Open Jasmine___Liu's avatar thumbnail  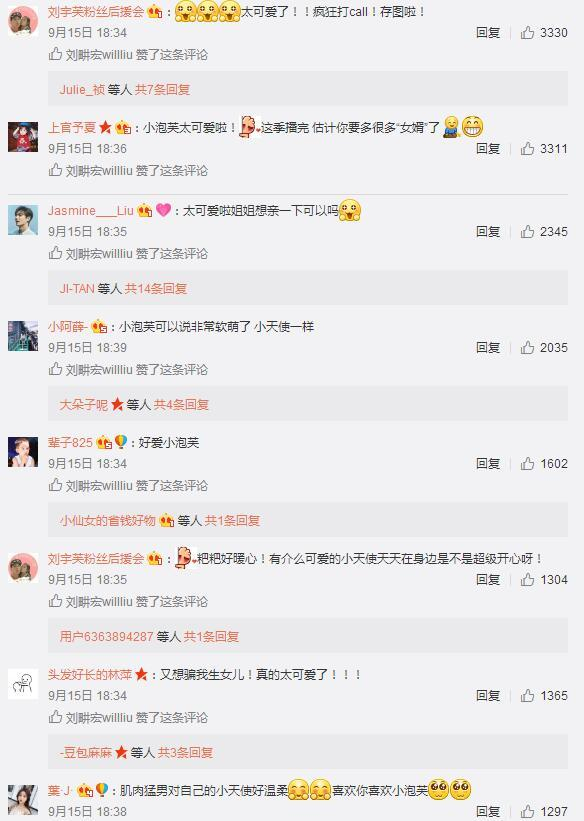[23, 220]
